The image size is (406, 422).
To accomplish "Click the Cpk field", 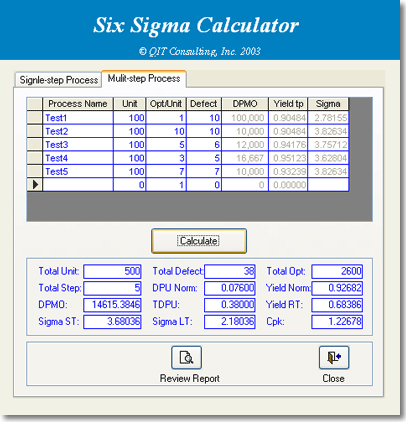I will point(337,322).
